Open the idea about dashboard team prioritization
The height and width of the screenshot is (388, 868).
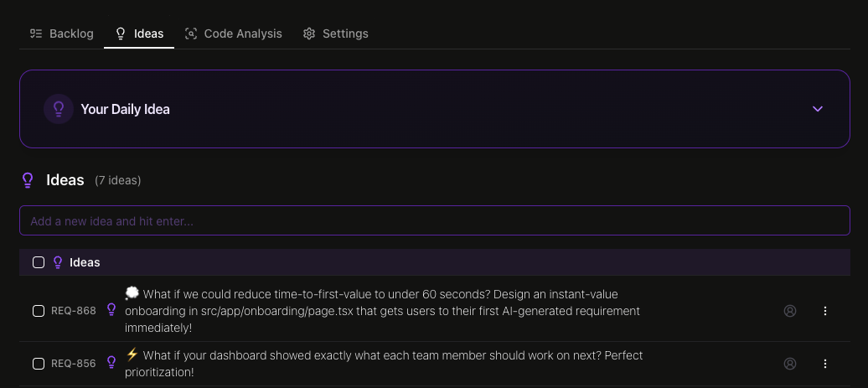point(384,363)
